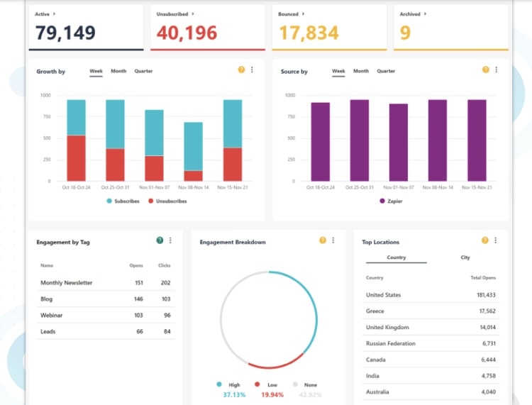The image size is (532, 405).
Task: Switch Top Locations to City tab
Action: tap(465, 257)
